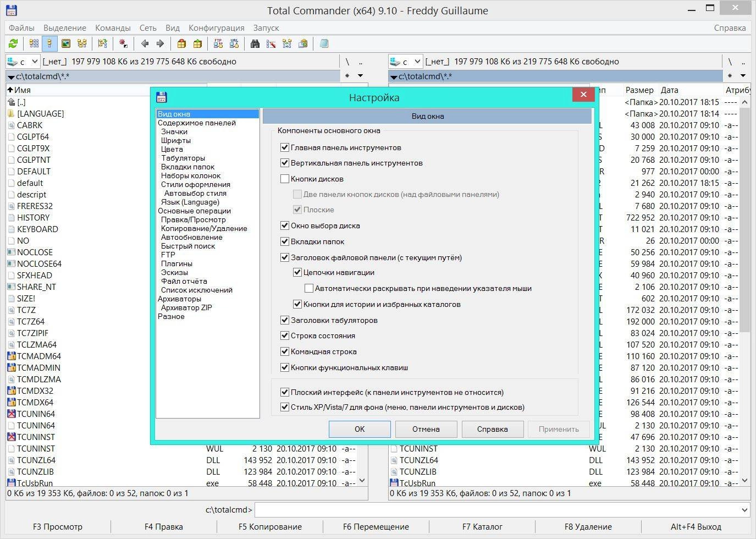The height and width of the screenshot is (539, 756).
Task: Open the 'Запуск' menu
Action: click(x=266, y=28)
